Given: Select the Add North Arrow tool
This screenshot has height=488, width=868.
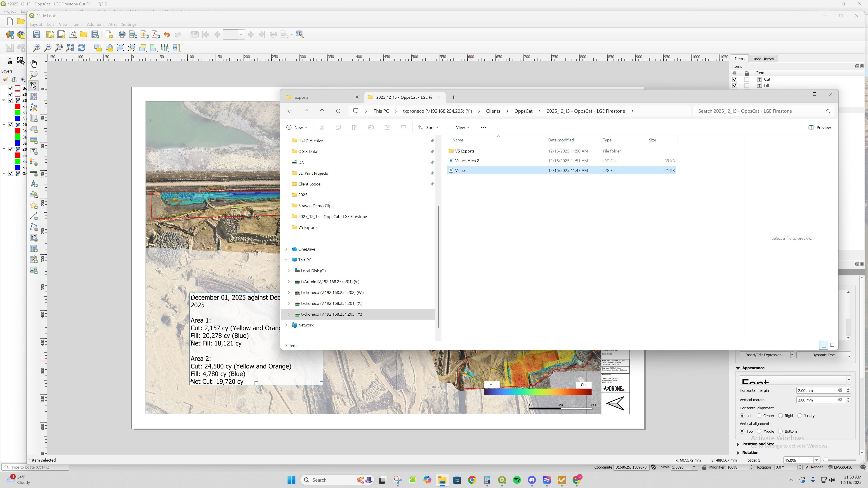Looking at the screenshot, I should [x=34, y=184].
